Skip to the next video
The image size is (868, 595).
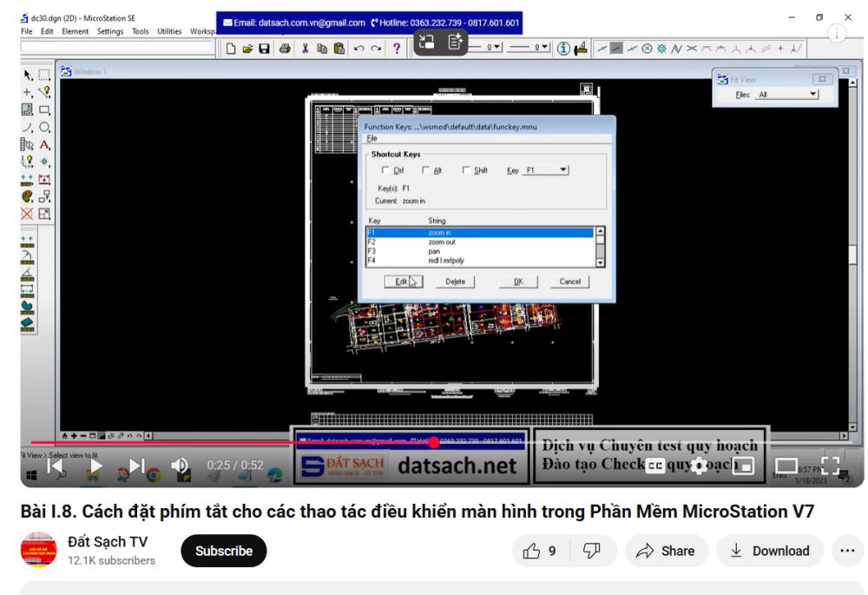[136, 466]
